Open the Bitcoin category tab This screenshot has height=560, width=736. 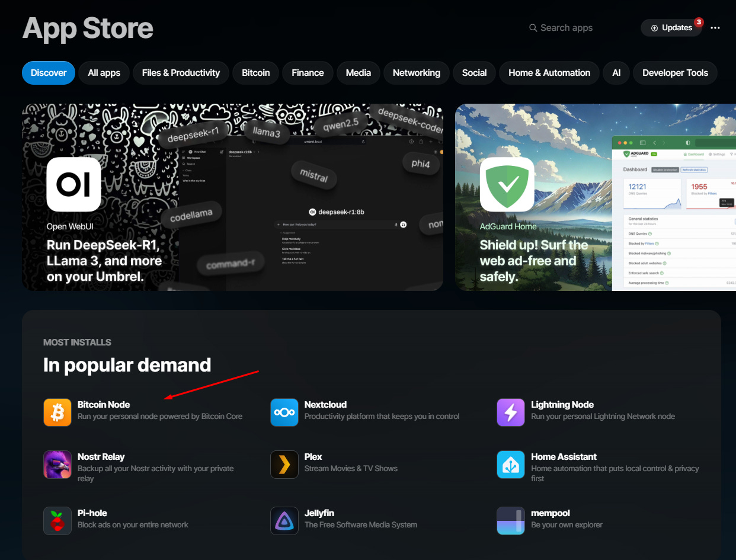[256, 73]
